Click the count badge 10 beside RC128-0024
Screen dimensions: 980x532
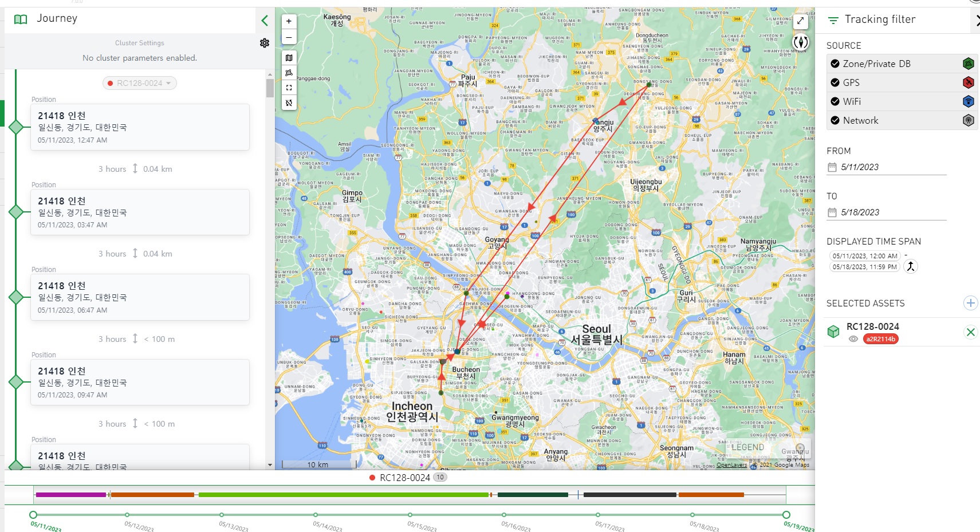440,477
